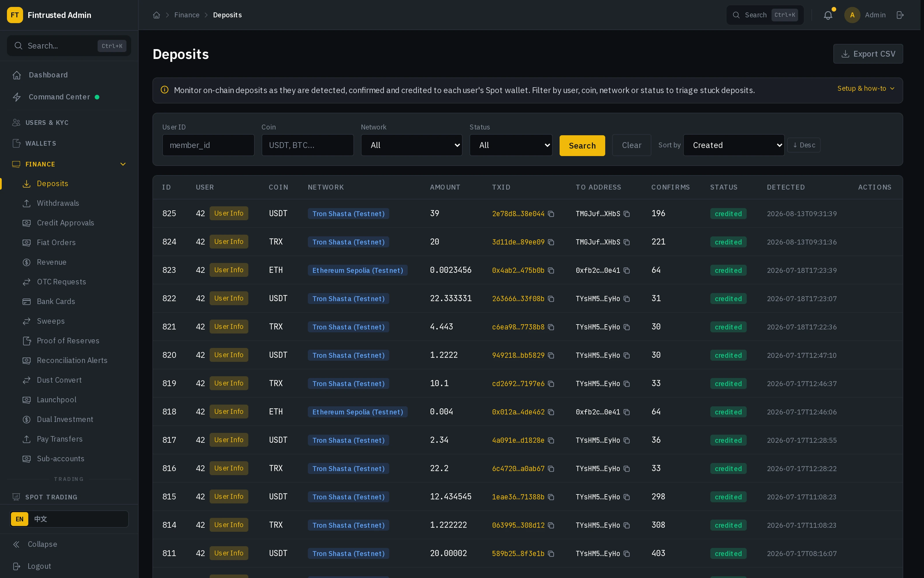This screenshot has height=578, width=924.
Task: Open User Info for deposit 811
Action: (x=229, y=553)
